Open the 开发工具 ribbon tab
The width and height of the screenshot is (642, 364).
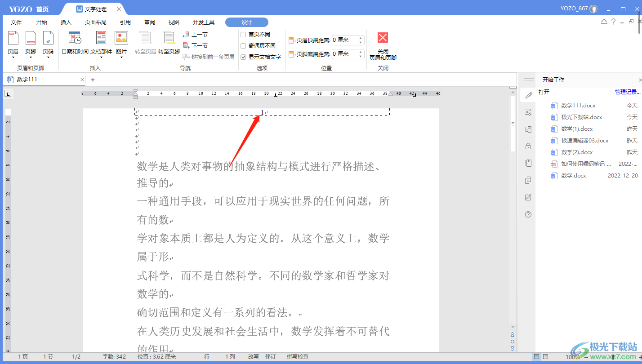204,22
